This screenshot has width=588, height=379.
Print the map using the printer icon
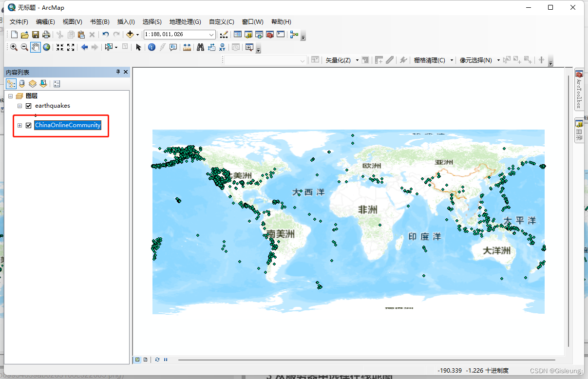[46, 35]
